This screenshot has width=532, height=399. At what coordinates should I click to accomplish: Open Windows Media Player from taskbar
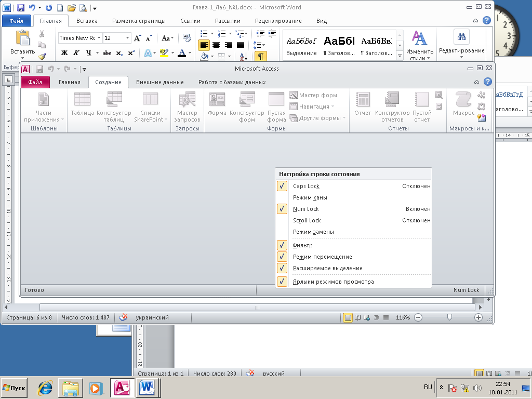pyautogui.click(x=96, y=388)
